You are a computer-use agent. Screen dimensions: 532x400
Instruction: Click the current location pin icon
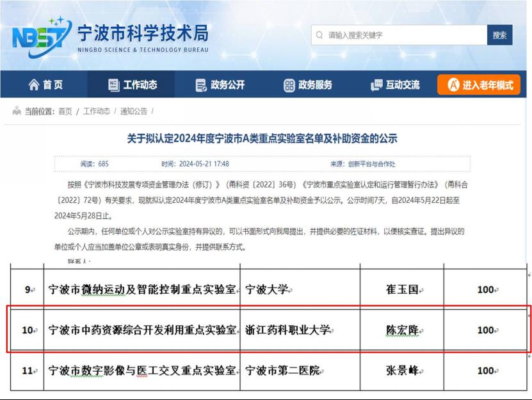point(17,111)
